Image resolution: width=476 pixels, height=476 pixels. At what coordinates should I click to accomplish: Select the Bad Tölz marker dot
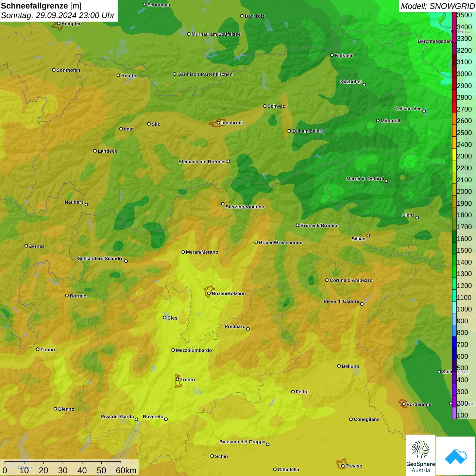pos(242,16)
